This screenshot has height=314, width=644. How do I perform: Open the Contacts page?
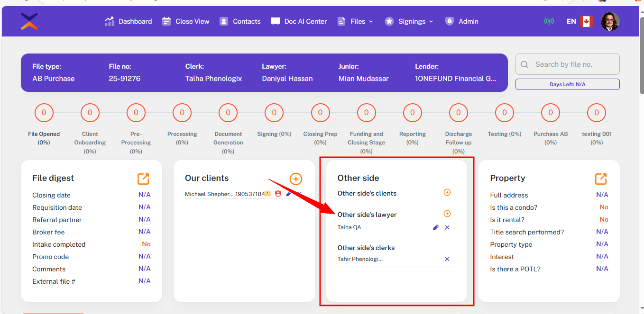(240, 21)
